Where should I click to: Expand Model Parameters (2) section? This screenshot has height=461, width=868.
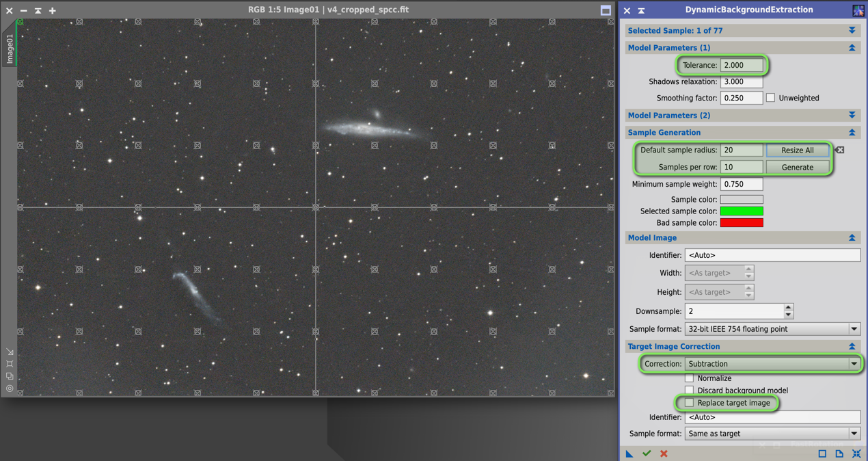click(x=852, y=116)
